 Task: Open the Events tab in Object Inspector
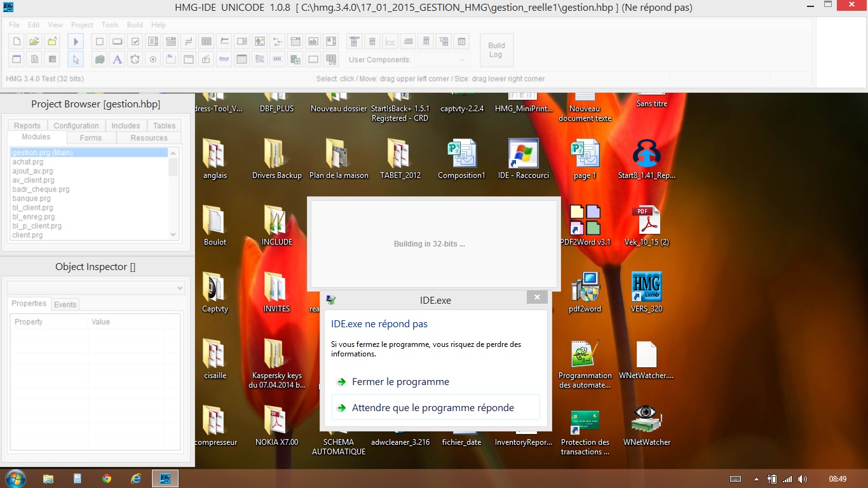[65, 304]
